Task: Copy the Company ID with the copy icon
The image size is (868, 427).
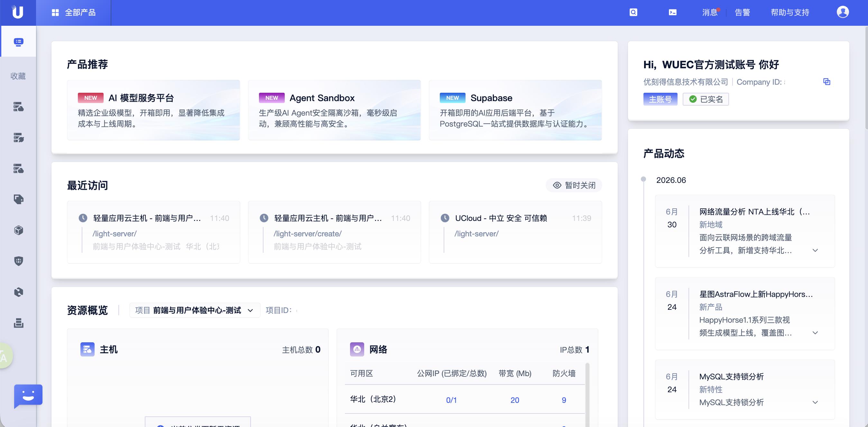Action: tap(826, 81)
